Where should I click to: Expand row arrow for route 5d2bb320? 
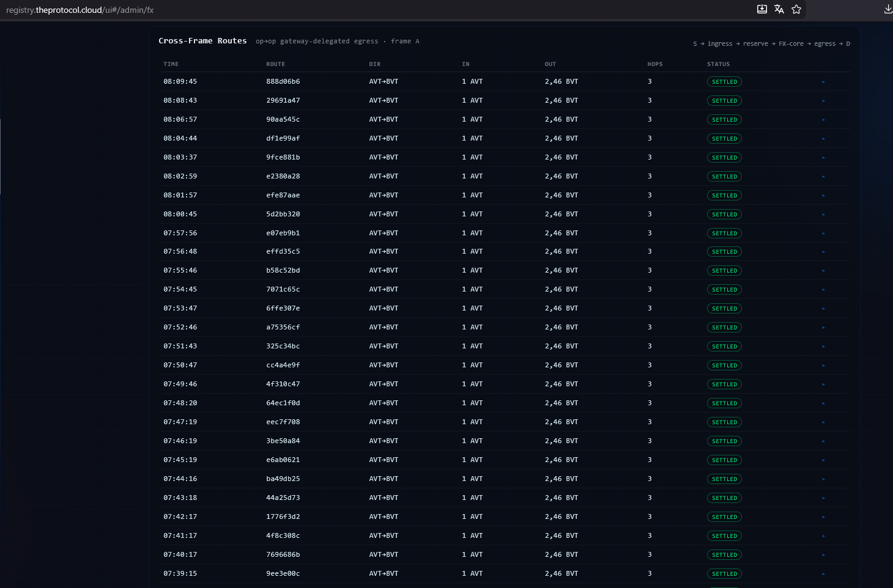(823, 215)
